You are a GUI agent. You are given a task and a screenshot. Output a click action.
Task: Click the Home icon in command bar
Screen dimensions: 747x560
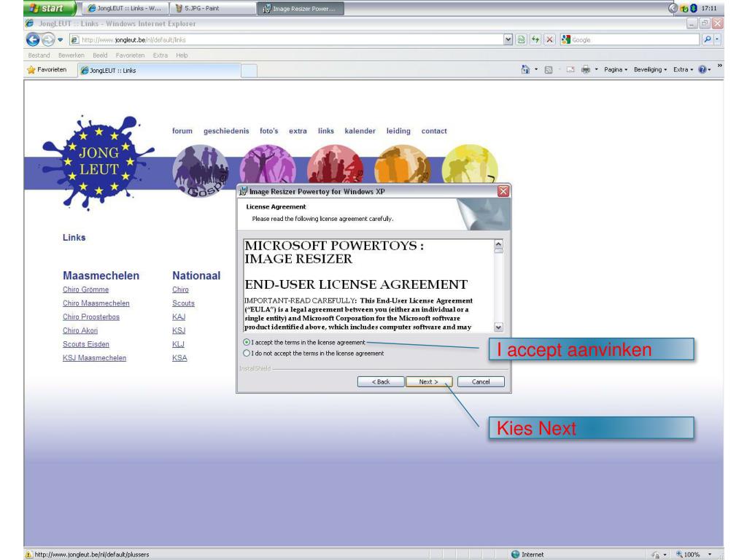pos(525,69)
